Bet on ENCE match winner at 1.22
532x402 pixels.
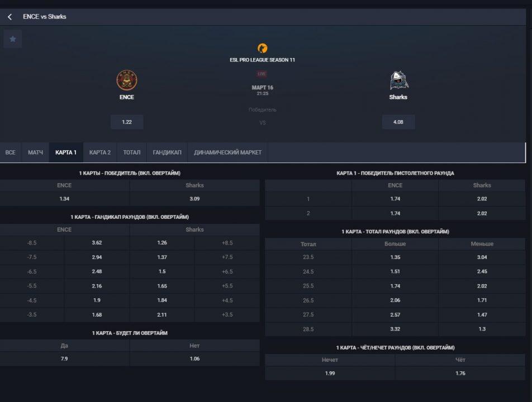(x=127, y=122)
